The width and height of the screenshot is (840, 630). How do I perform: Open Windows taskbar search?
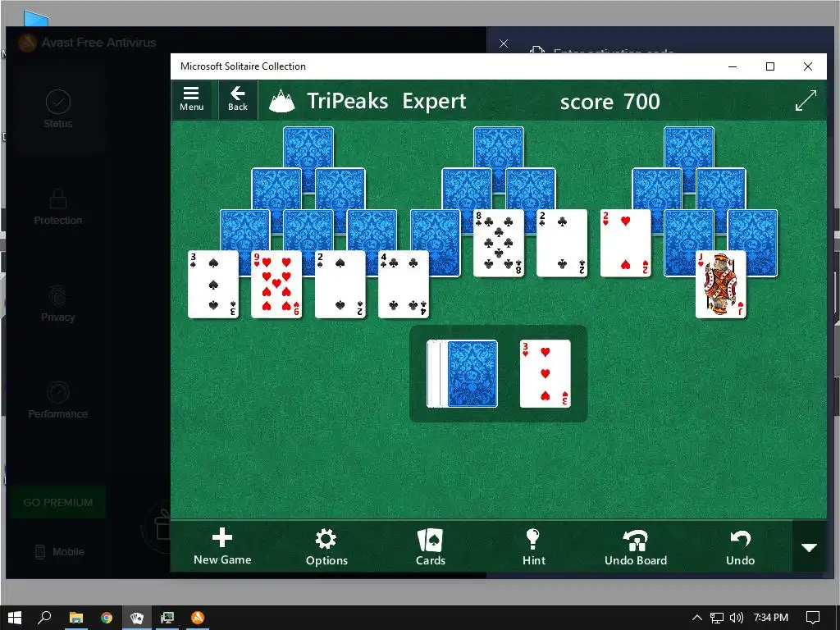[x=44, y=618]
